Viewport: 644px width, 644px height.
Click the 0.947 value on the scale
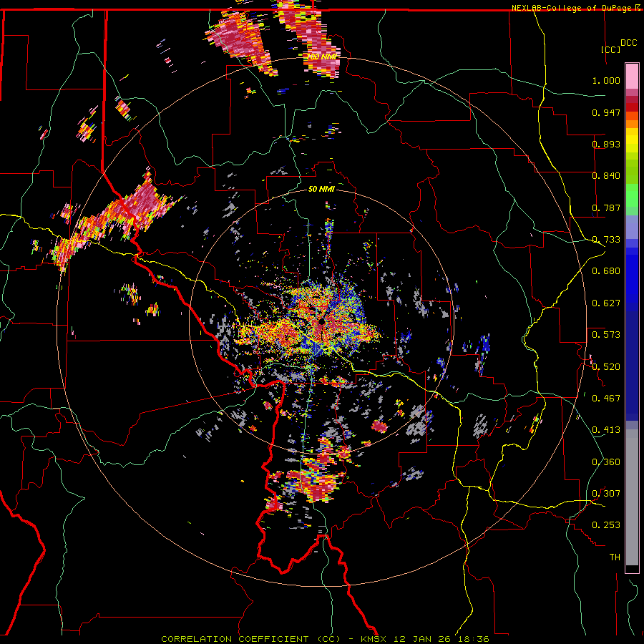(606, 112)
